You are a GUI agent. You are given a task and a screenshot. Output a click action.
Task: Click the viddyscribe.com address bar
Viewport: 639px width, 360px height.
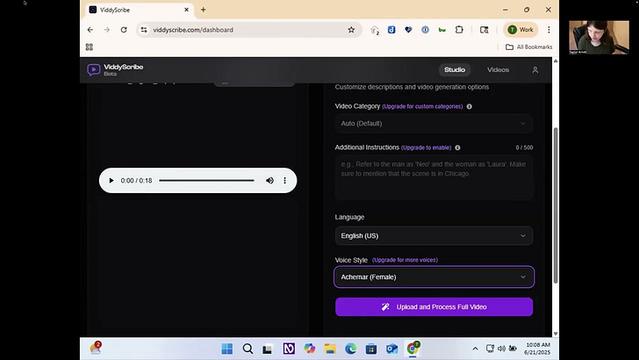(249, 30)
